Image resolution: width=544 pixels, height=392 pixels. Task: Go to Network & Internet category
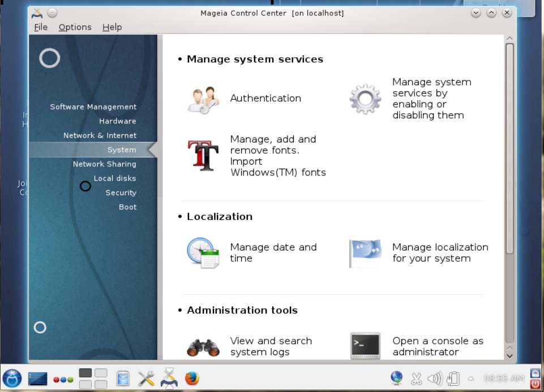(100, 135)
